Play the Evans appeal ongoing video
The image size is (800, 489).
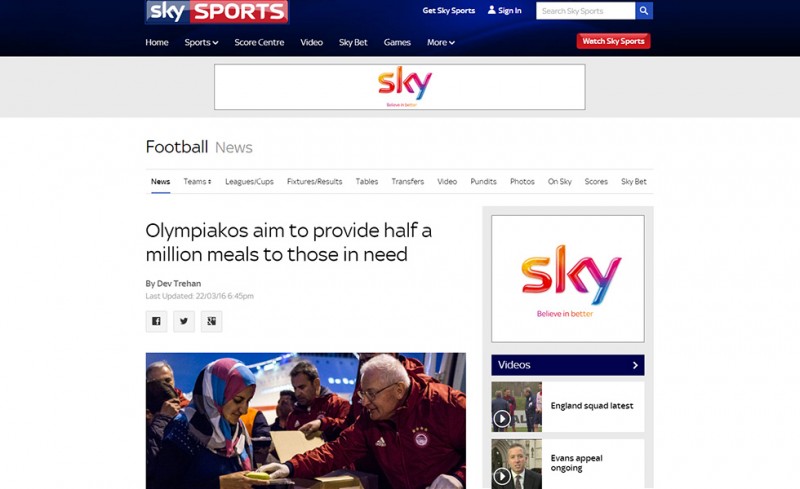(502, 476)
